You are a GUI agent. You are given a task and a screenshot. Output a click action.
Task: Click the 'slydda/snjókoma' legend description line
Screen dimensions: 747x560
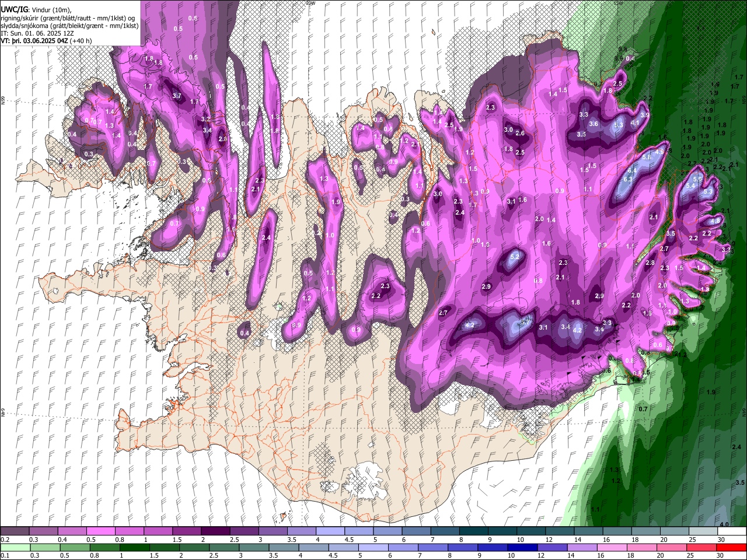[x=69, y=26]
